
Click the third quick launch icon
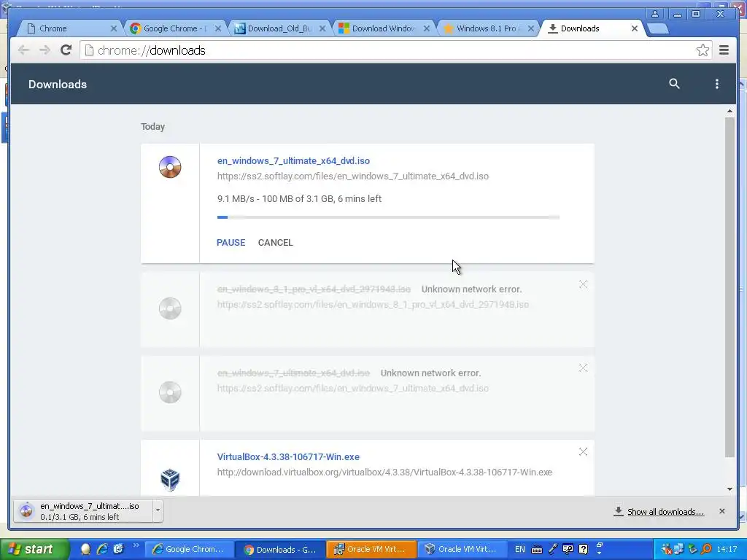click(118, 549)
